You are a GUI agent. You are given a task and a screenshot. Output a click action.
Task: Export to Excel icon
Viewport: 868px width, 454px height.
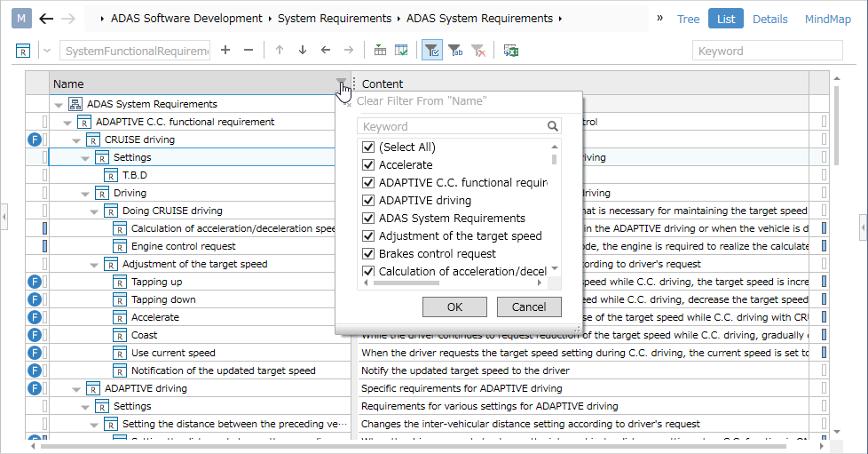(510, 51)
